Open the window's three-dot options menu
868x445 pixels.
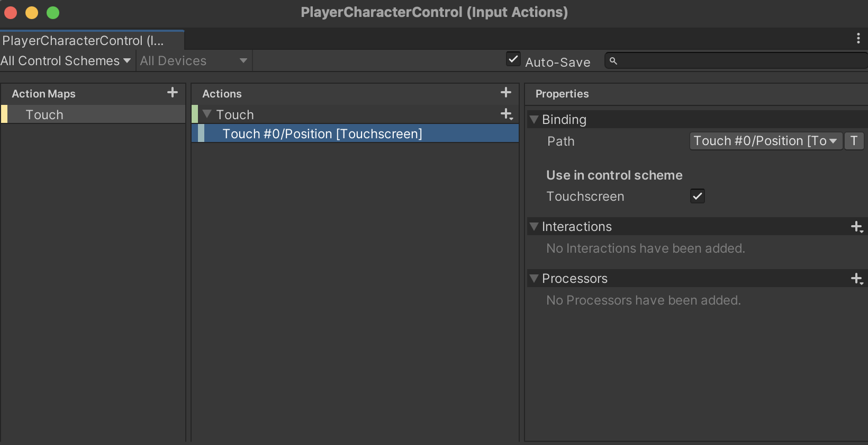click(x=858, y=38)
